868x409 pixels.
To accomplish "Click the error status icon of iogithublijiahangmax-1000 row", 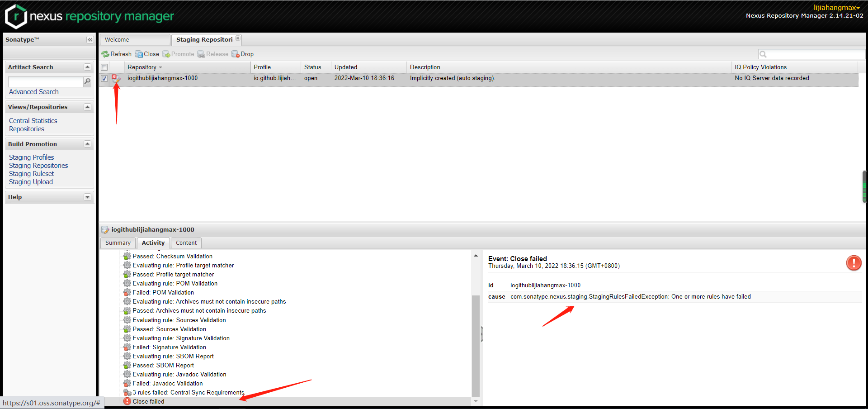I will [116, 78].
